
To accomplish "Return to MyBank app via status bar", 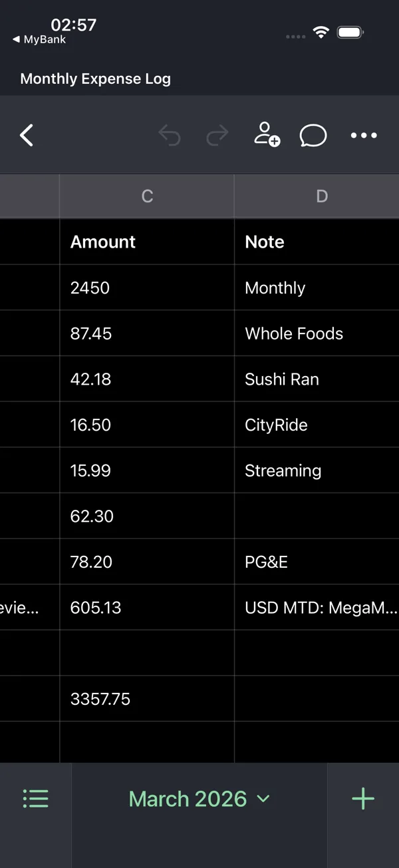I will (39, 39).
